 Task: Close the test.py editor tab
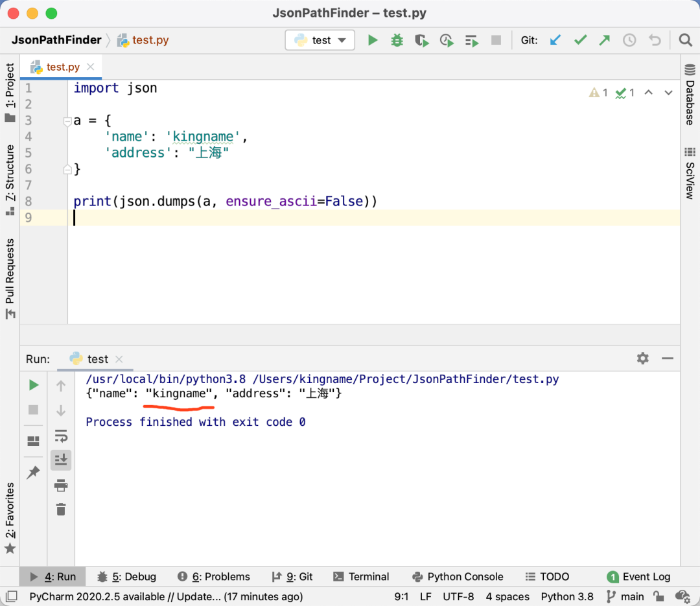(x=91, y=67)
